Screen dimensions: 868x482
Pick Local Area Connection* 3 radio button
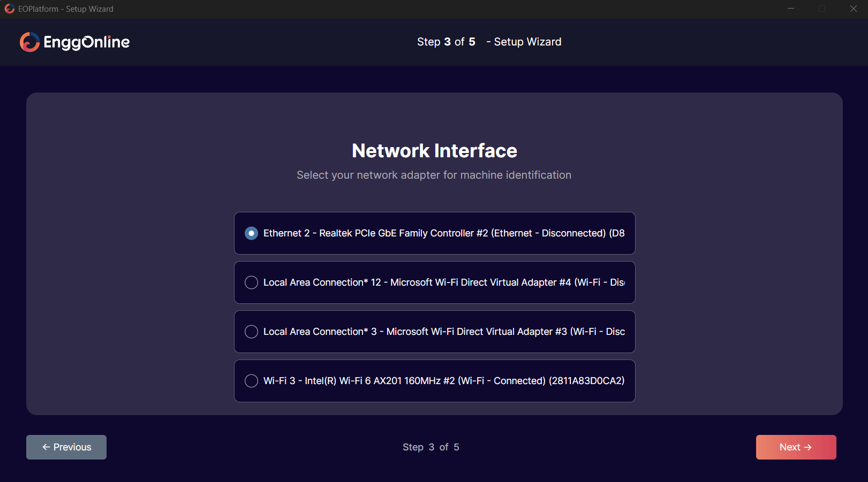[x=251, y=332]
